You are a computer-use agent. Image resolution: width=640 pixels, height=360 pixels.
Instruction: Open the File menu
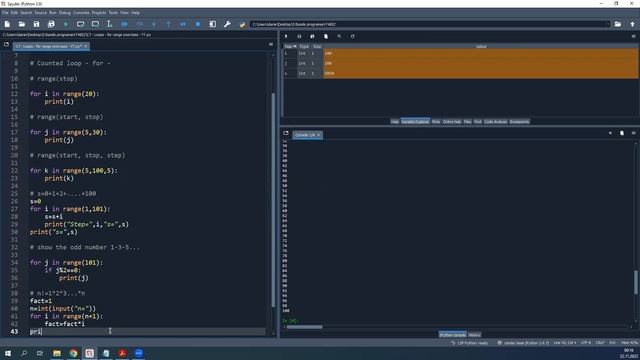click(x=5, y=13)
